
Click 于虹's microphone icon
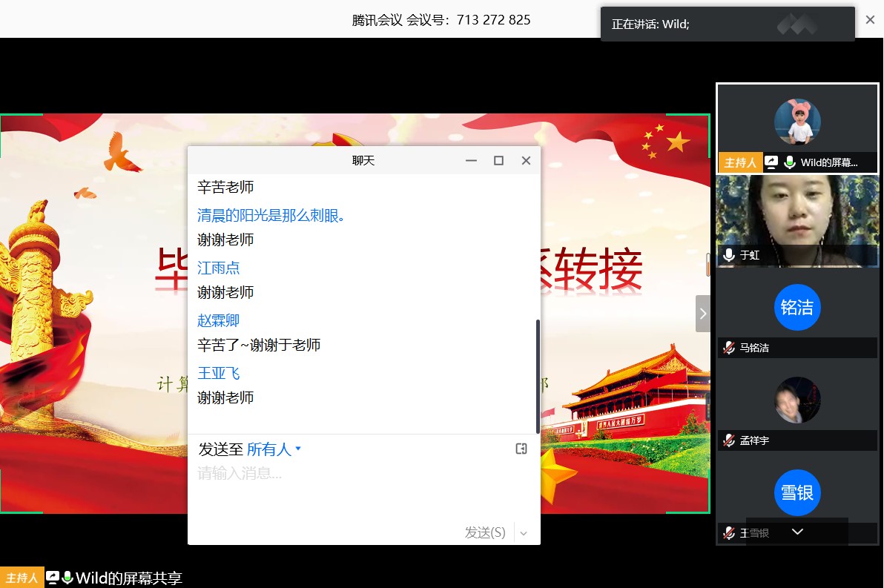(729, 255)
